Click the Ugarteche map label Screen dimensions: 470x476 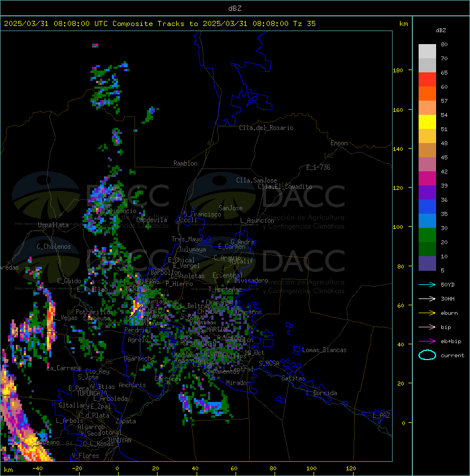(140, 358)
